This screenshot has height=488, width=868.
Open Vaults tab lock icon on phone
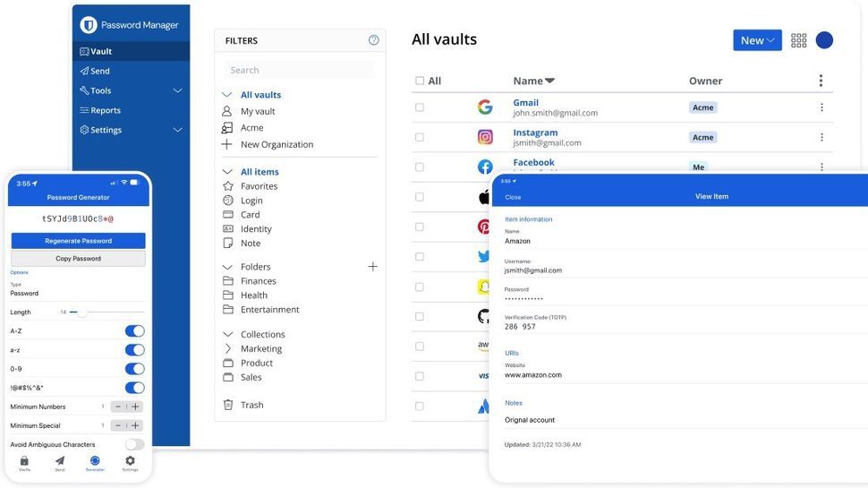[x=24, y=461]
